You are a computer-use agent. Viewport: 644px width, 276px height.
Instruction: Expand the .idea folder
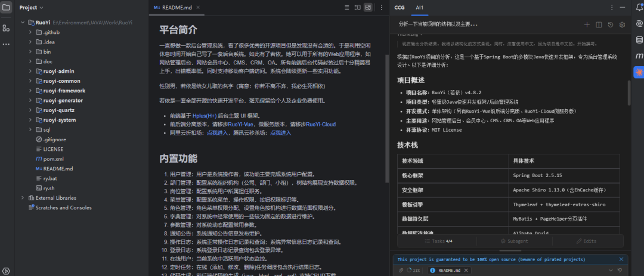[30, 42]
